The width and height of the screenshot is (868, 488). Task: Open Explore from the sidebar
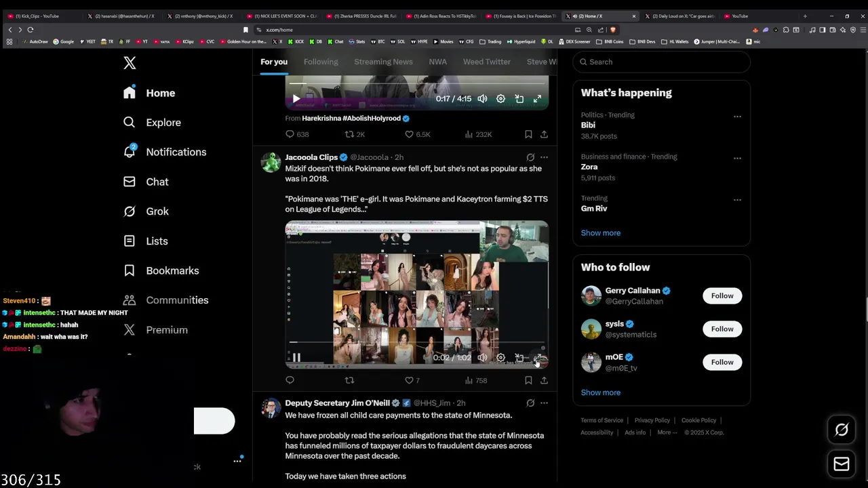click(152, 123)
